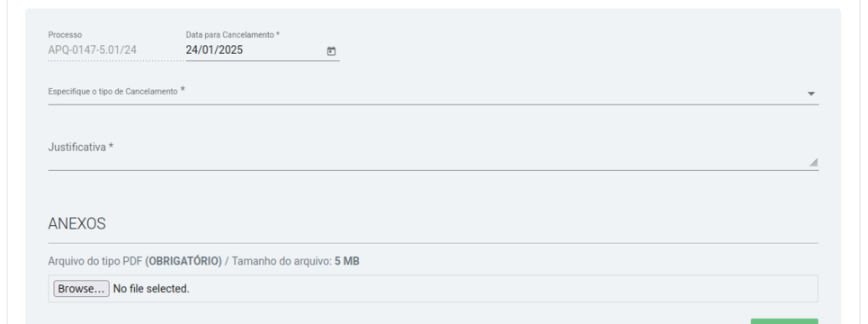Click the Browse… file button

point(81,289)
